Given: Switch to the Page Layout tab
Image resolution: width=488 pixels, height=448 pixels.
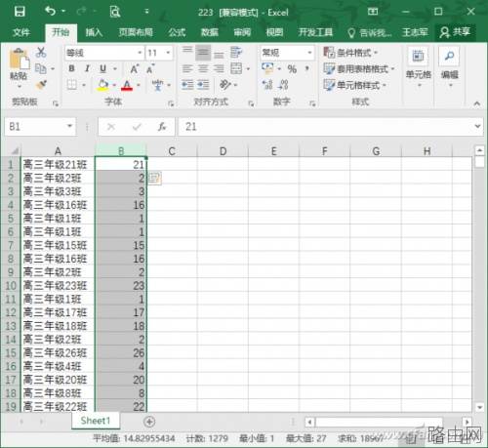Looking at the screenshot, I should coord(136,32).
